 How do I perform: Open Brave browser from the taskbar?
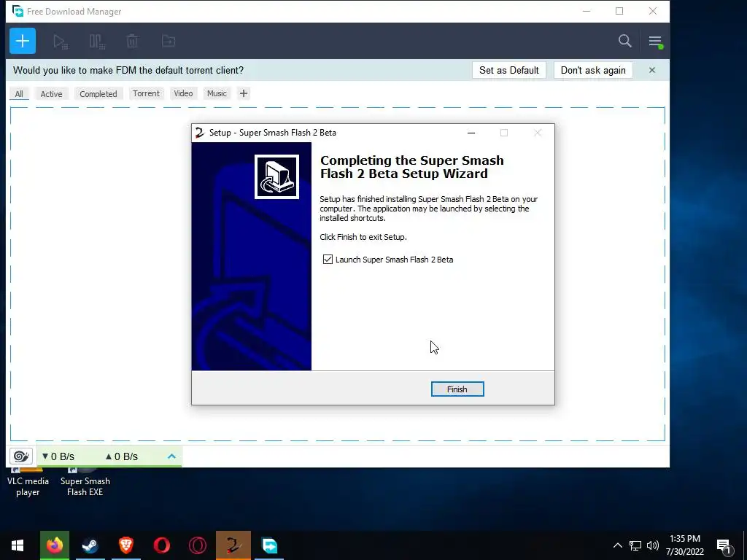point(125,545)
